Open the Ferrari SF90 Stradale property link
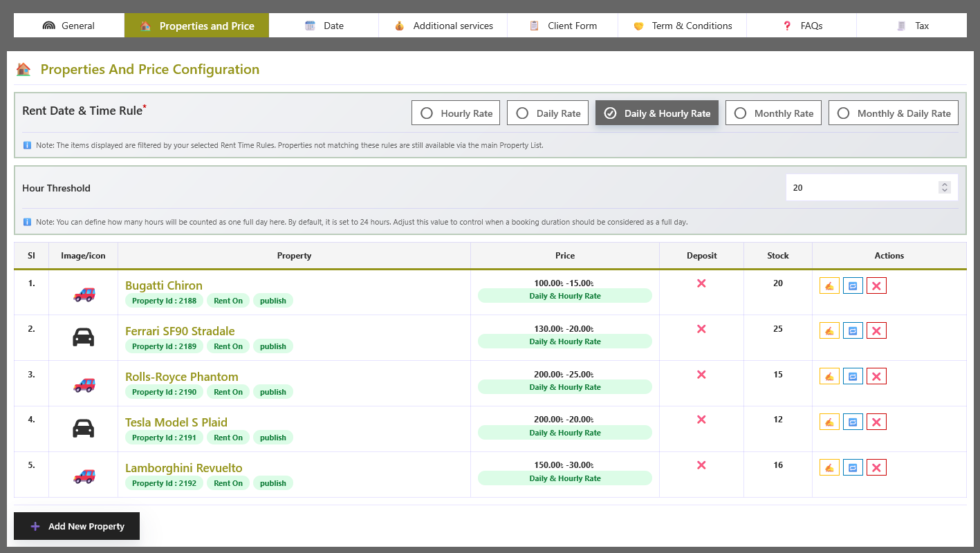The height and width of the screenshot is (553, 980). pyautogui.click(x=180, y=331)
